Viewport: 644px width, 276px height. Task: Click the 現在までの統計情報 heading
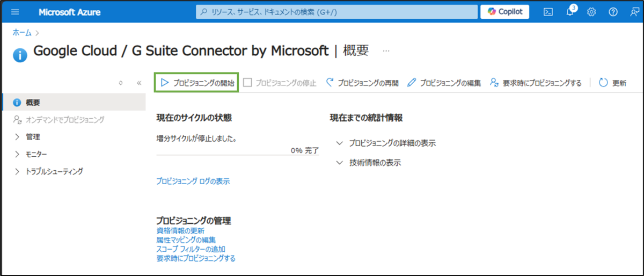pyautogui.click(x=366, y=118)
